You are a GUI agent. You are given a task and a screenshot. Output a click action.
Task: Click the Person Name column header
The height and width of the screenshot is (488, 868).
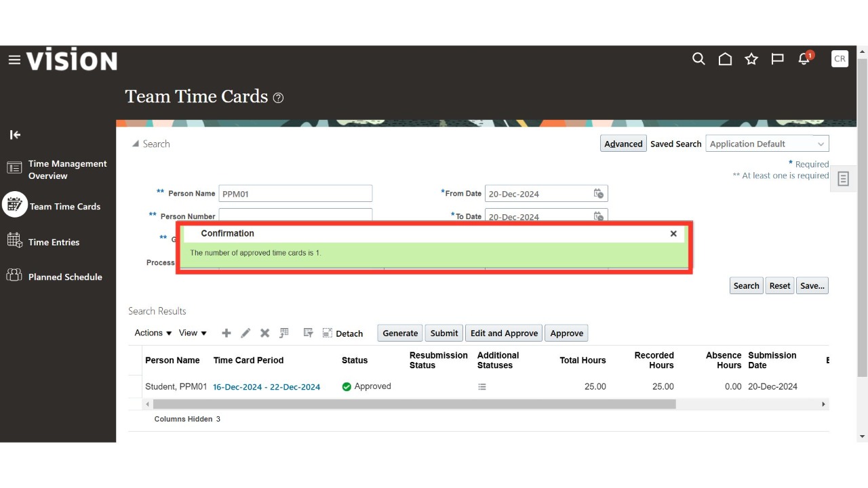tap(172, 360)
